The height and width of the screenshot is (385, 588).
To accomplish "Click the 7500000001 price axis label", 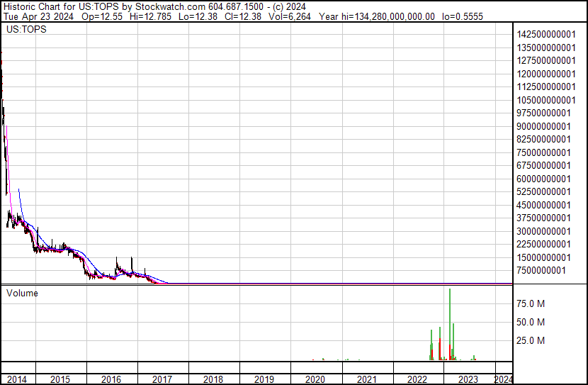I will [x=543, y=270].
